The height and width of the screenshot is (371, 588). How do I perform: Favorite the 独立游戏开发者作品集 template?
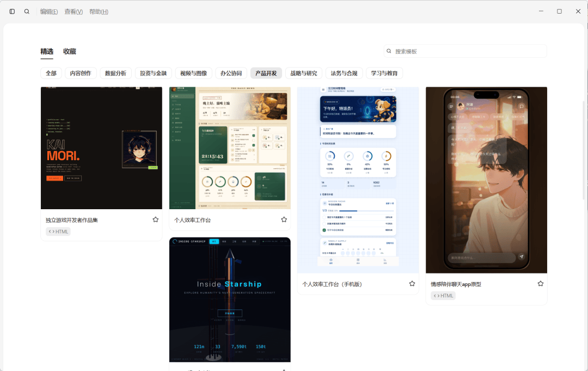coord(156,220)
